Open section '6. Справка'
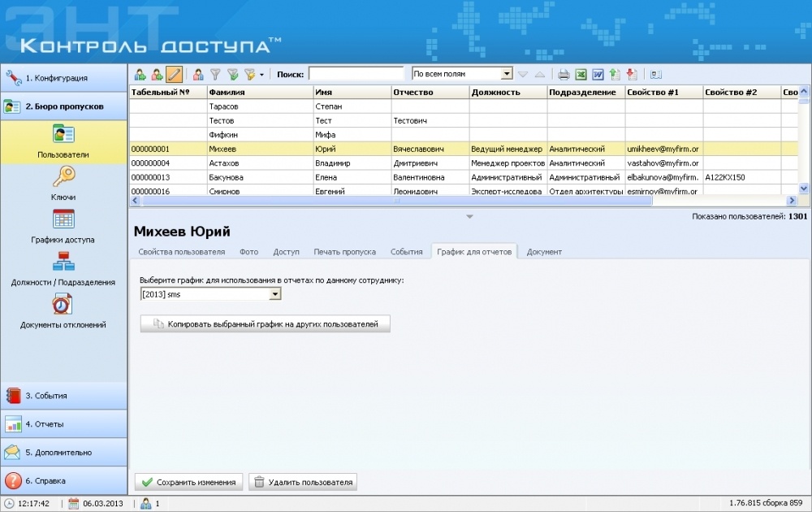The image size is (812, 512). pyautogui.click(x=63, y=480)
